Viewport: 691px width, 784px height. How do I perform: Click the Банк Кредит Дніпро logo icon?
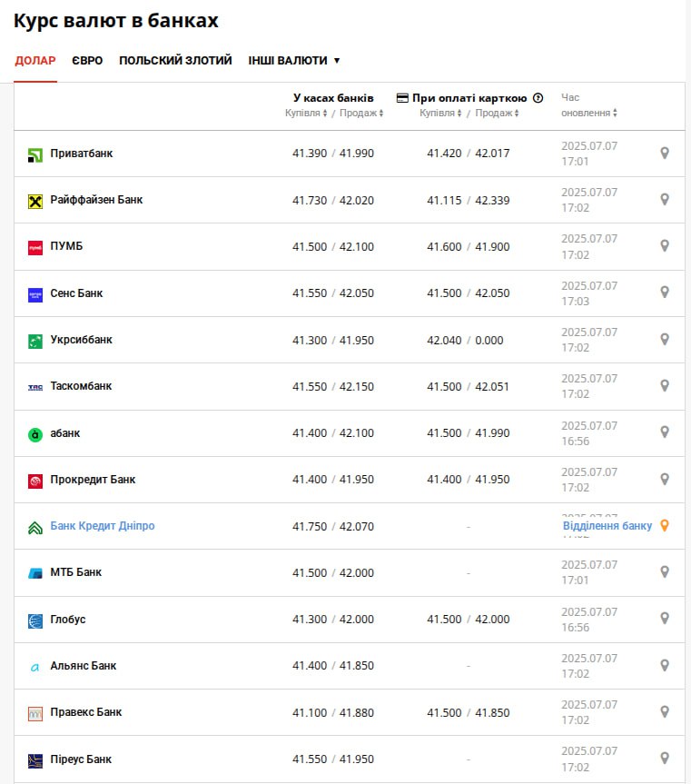click(x=35, y=528)
